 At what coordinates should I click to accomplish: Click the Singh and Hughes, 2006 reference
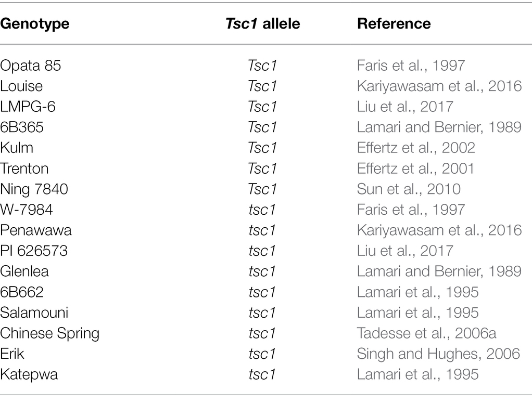[438, 354]
